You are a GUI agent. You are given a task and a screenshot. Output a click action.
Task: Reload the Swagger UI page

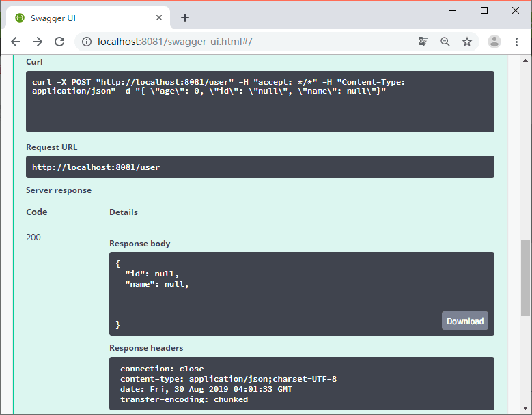[59, 42]
